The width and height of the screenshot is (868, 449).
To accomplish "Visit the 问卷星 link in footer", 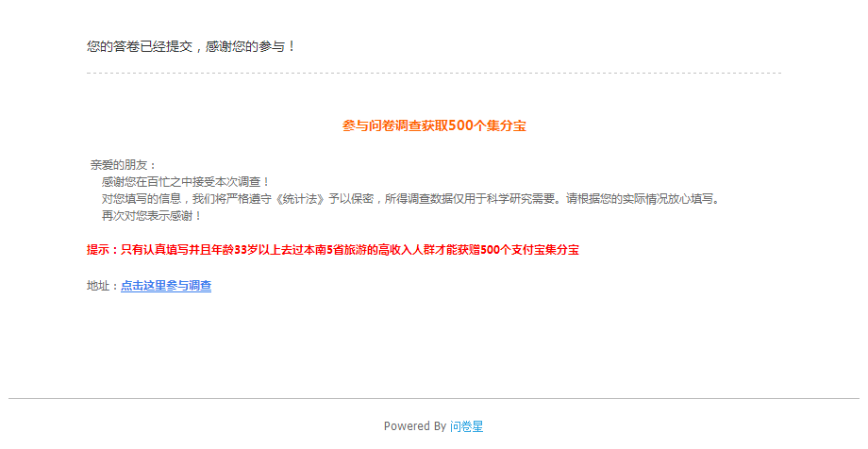I will click(x=466, y=426).
